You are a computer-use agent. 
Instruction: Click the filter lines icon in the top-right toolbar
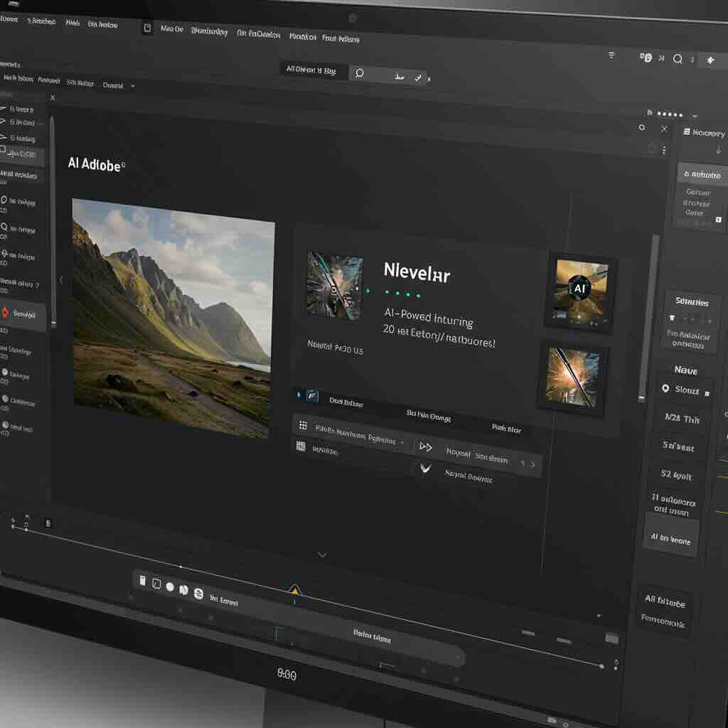611,55
